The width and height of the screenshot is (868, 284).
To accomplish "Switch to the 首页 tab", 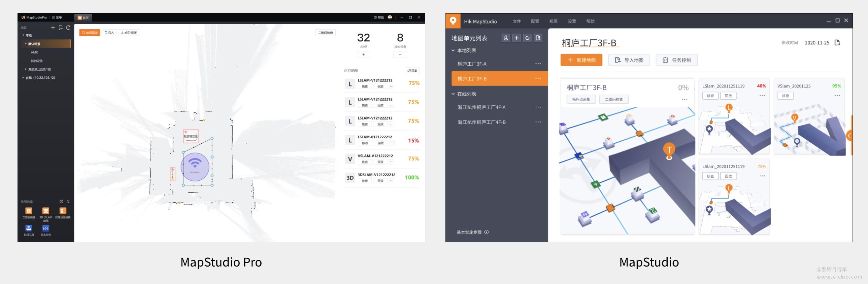I will 83,18.
